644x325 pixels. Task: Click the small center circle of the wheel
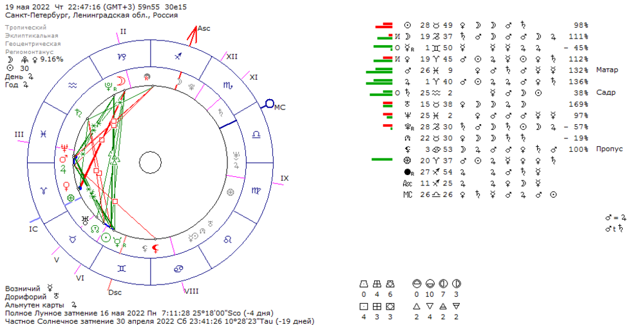(150, 162)
